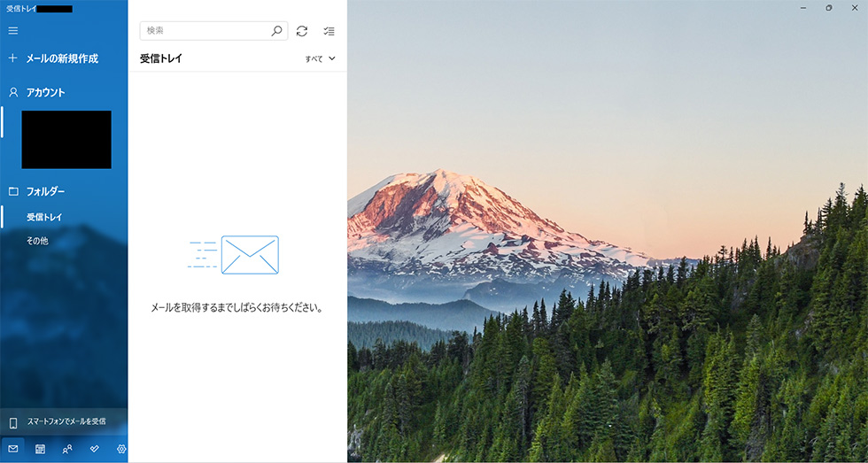
Task: Switch to the Calendar app icon
Action: (x=41, y=449)
